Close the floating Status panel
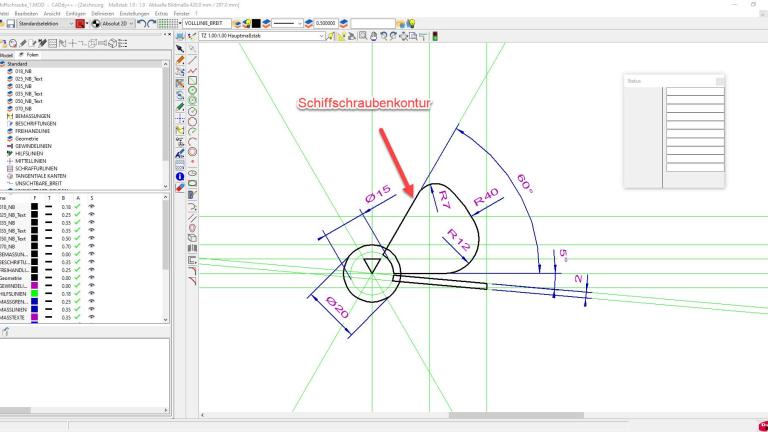This screenshot has width=768, height=432. [720, 81]
